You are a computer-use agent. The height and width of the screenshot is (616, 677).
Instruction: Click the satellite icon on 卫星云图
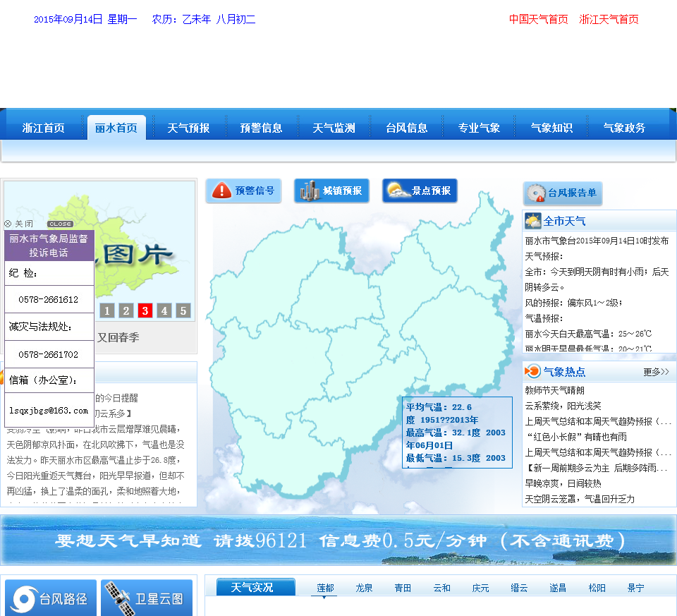tap(120, 599)
